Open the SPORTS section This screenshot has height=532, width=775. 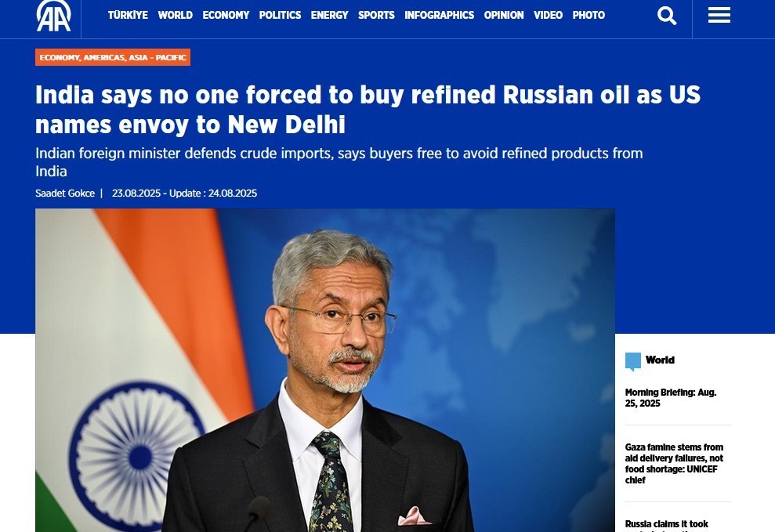point(376,16)
